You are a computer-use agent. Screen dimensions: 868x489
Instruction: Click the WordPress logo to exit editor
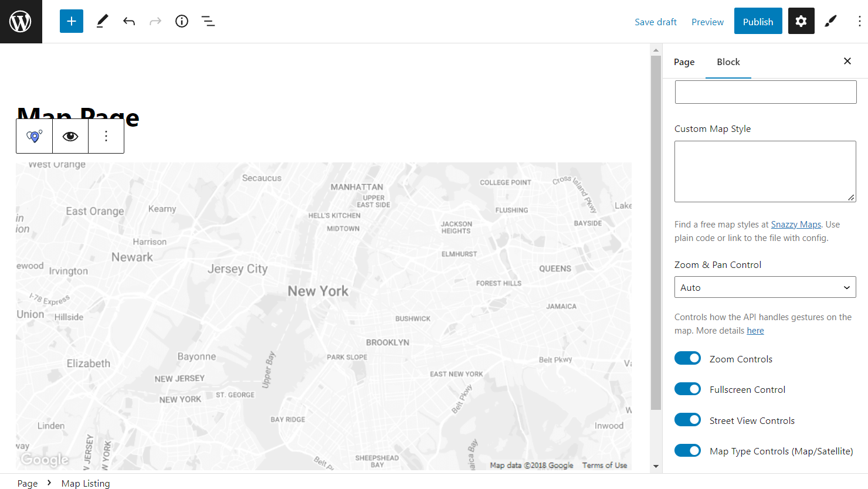click(21, 22)
